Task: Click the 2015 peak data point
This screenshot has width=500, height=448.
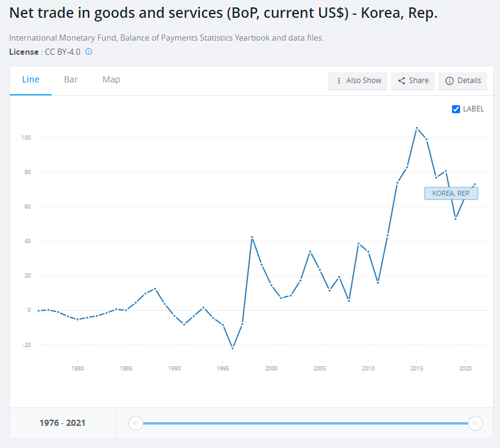Action: coord(416,128)
